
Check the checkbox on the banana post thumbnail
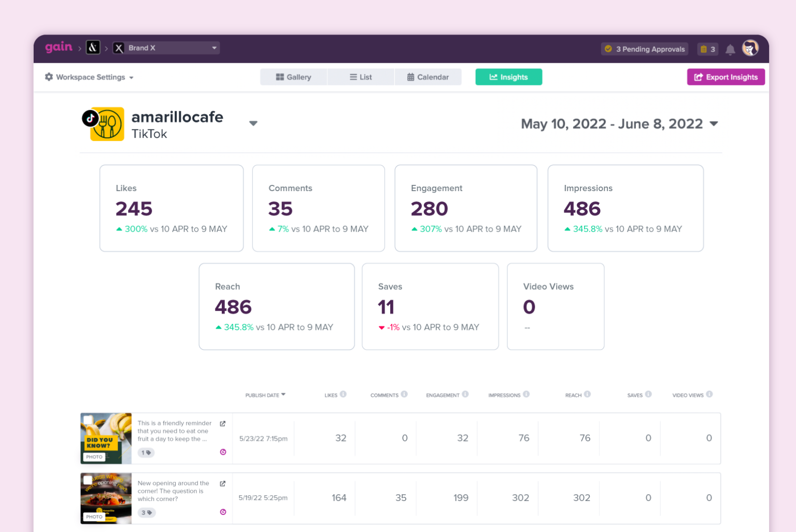(x=88, y=420)
